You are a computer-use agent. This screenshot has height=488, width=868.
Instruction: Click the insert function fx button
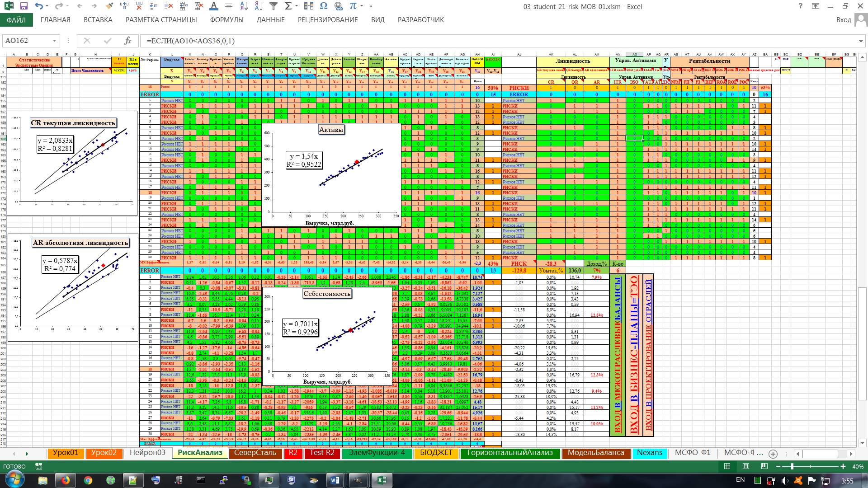click(127, 41)
